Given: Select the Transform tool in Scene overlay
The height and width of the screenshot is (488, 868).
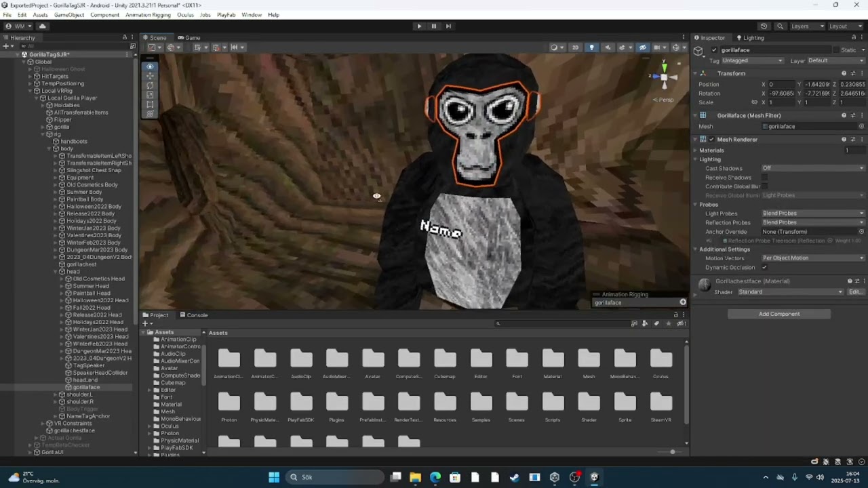Looking at the screenshot, I should point(150,113).
